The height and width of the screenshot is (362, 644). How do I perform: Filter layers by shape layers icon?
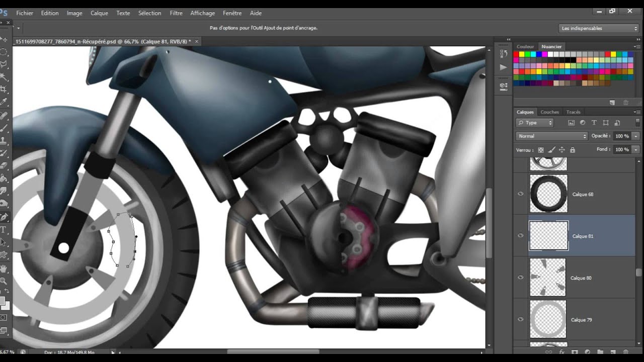click(x=606, y=123)
